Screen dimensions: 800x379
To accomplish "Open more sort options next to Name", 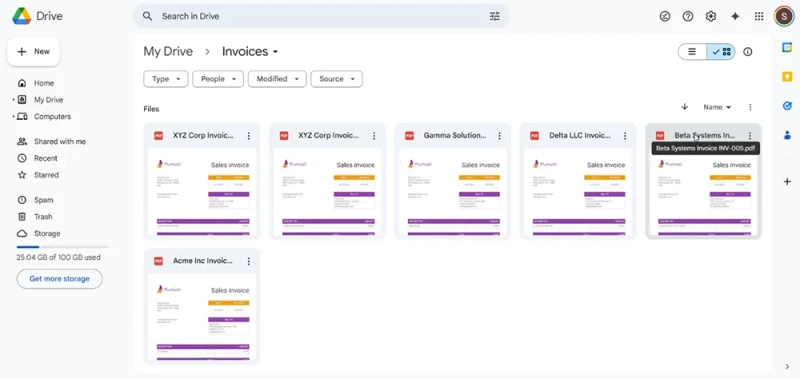I will click(x=750, y=107).
